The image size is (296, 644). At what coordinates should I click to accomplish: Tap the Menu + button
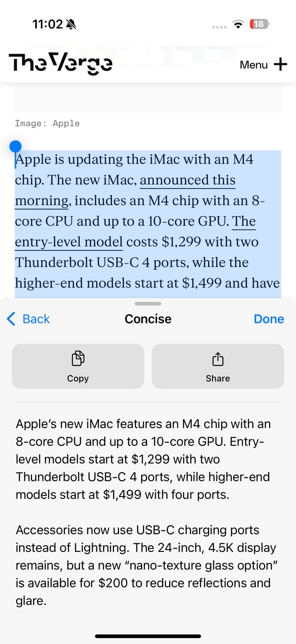coord(261,64)
